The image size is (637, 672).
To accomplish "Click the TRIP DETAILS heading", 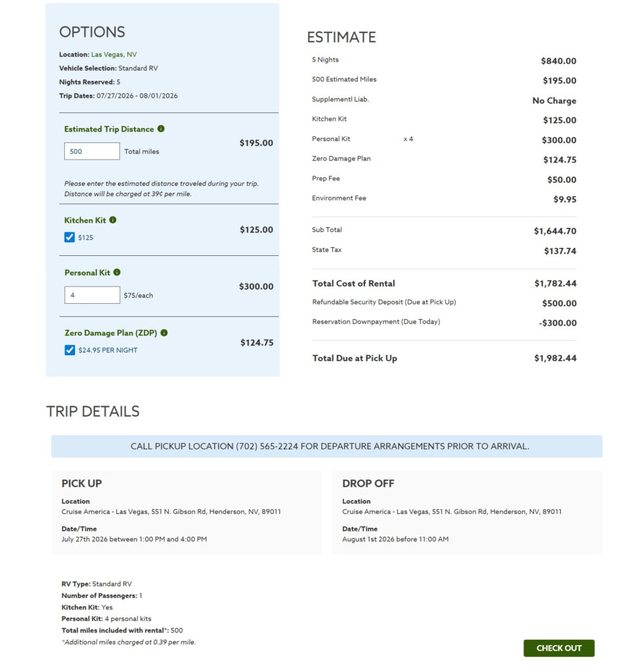I will tap(93, 411).
